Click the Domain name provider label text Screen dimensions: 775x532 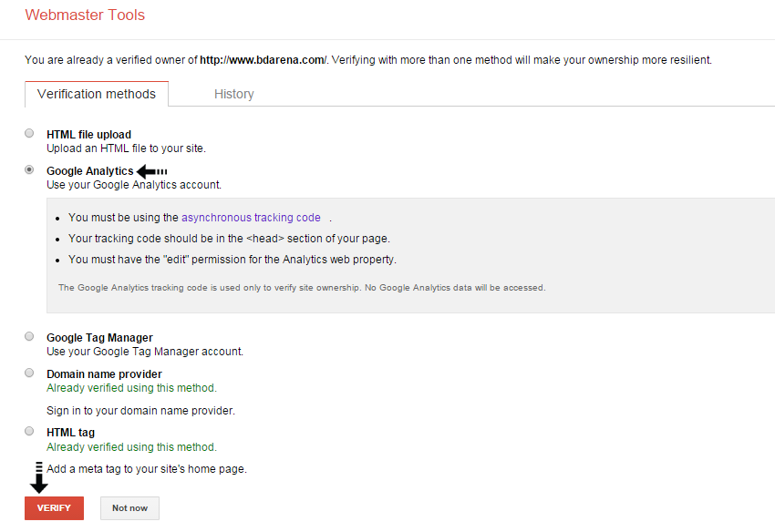click(104, 374)
